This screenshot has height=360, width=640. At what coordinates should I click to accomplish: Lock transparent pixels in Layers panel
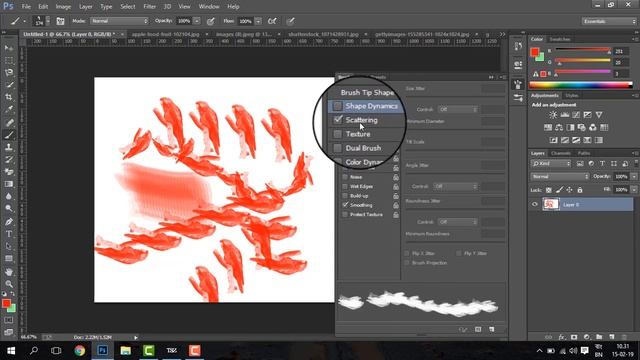tap(549, 190)
